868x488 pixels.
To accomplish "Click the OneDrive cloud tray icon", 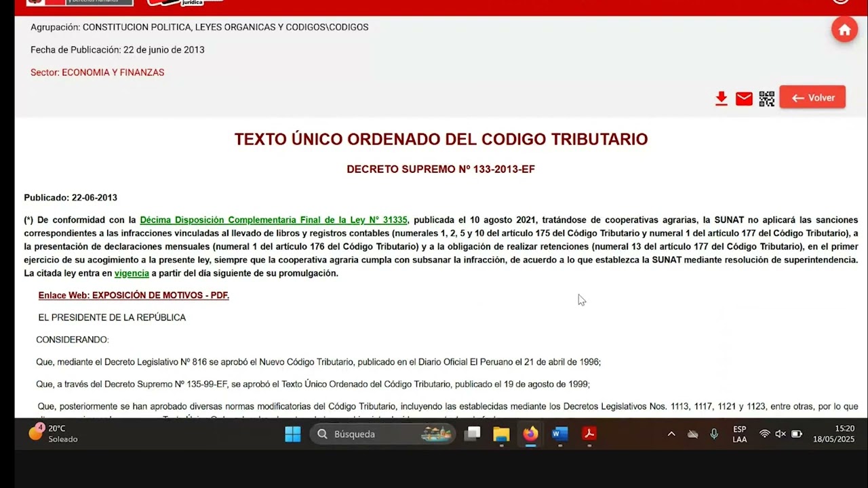I will click(693, 434).
